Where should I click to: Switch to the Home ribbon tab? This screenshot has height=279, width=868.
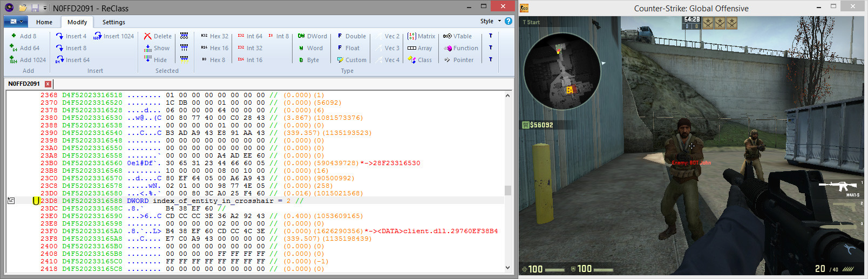pyautogui.click(x=44, y=22)
